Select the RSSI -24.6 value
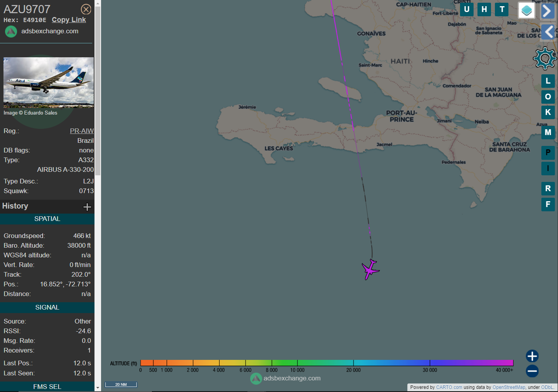 pyautogui.click(x=84, y=331)
